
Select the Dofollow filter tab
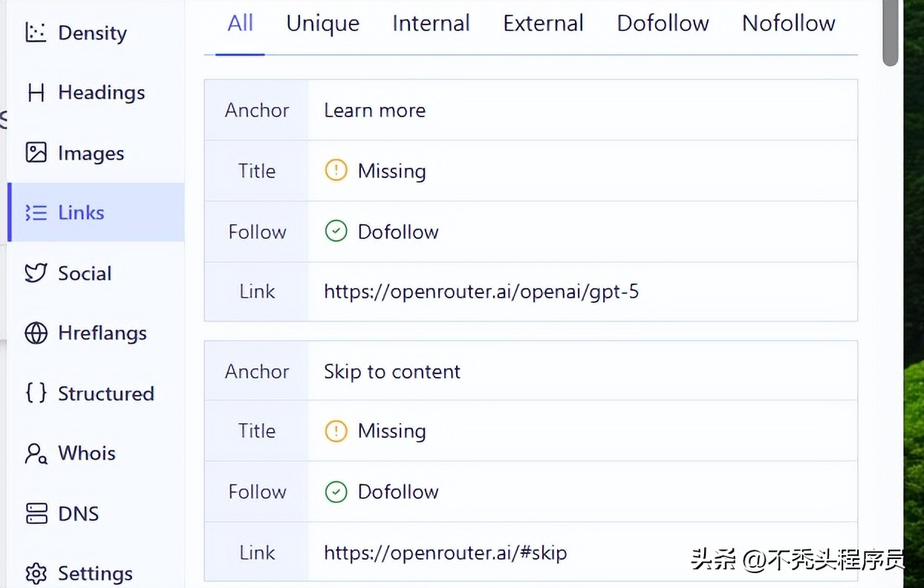click(x=663, y=24)
